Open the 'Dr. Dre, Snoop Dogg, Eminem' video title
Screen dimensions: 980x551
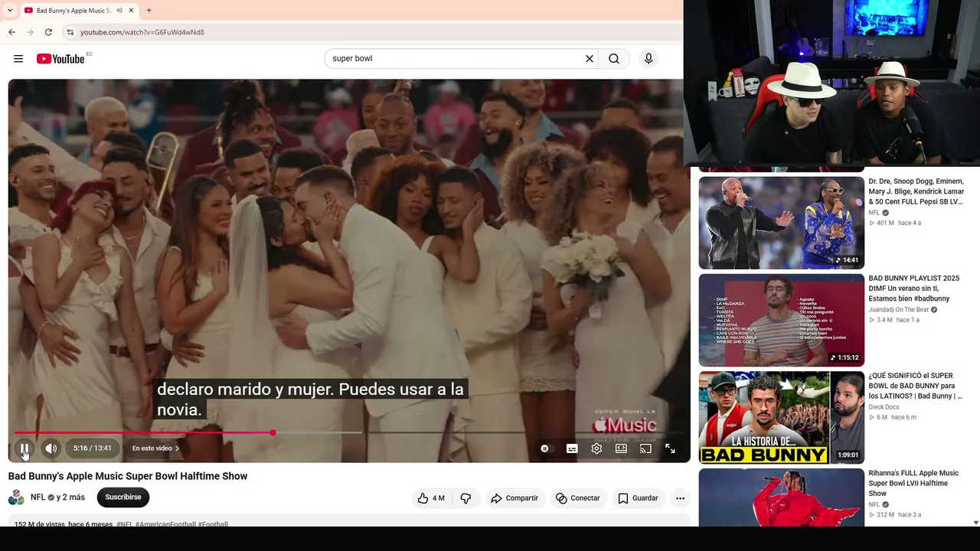coord(916,191)
